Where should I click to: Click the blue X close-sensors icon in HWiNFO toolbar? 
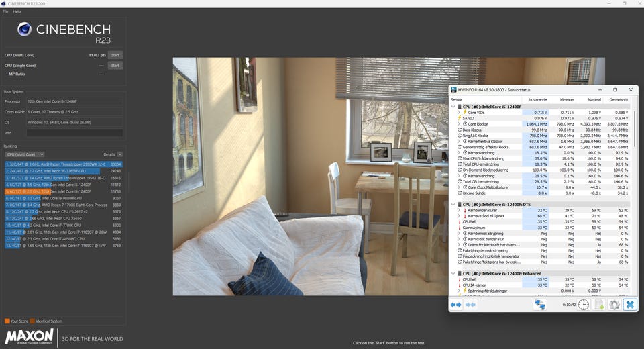click(630, 305)
